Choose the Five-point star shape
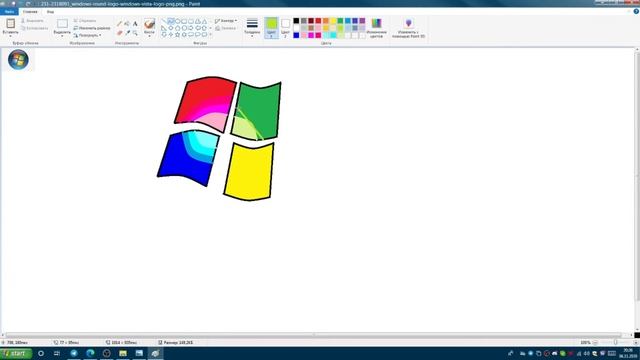The image size is (640, 360). [178, 35]
